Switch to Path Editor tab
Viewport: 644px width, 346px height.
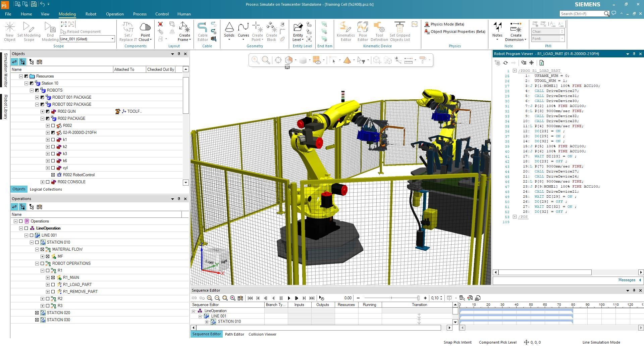pyautogui.click(x=234, y=334)
